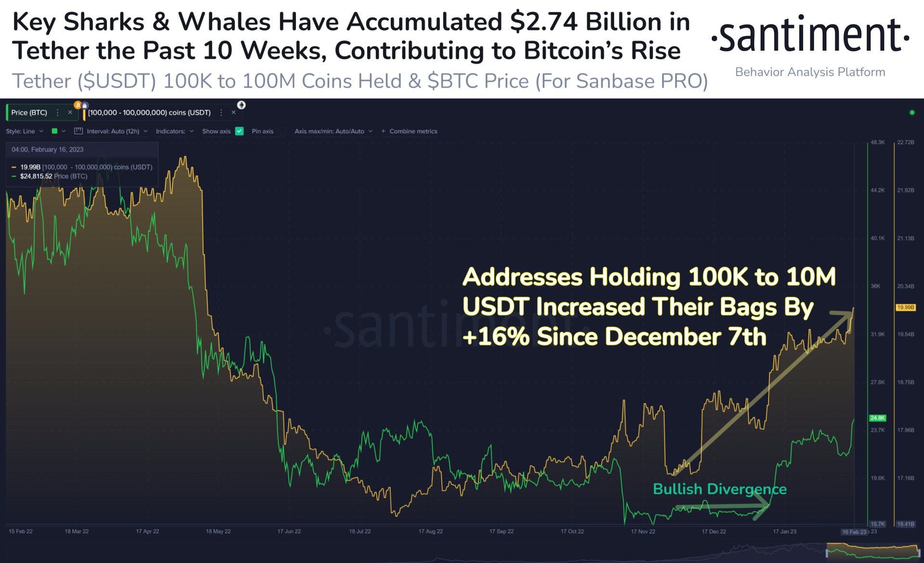
Task: Enable the Pin axis checkbox
Action: [x=282, y=131]
